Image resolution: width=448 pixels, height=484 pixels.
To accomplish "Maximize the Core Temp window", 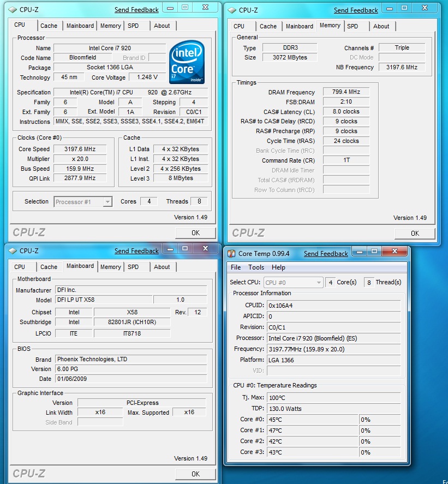I will 374,252.
